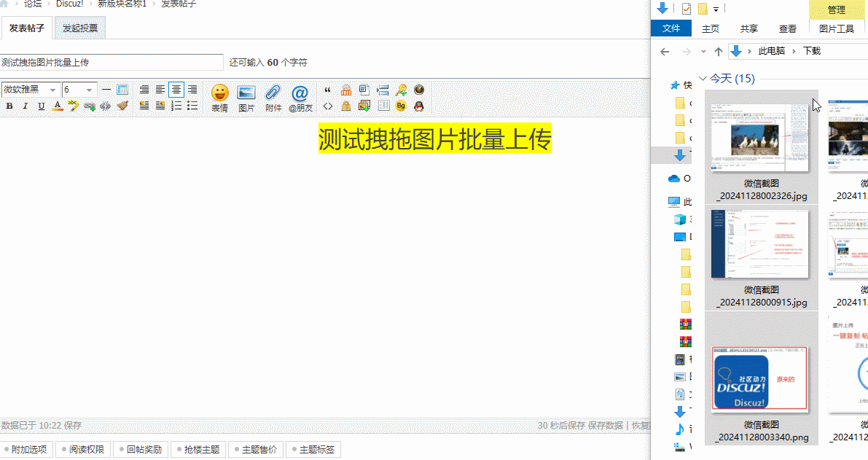Open the 表情 emoticon picker
Image resolution: width=868 pixels, height=460 pixels.
(219, 97)
